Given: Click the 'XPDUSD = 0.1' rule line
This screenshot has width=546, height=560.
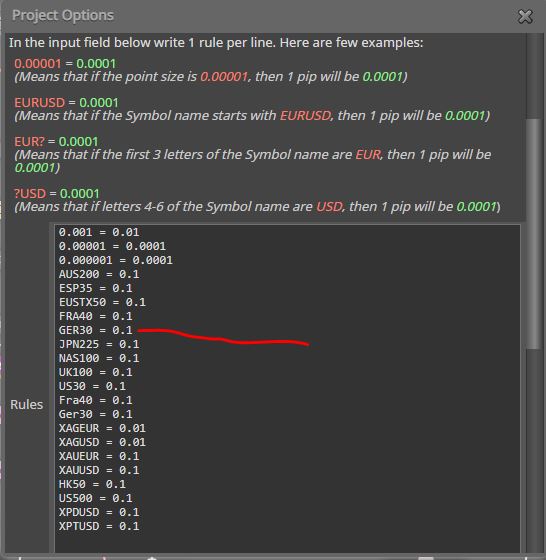Looking at the screenshot, I should pos(99,512).
